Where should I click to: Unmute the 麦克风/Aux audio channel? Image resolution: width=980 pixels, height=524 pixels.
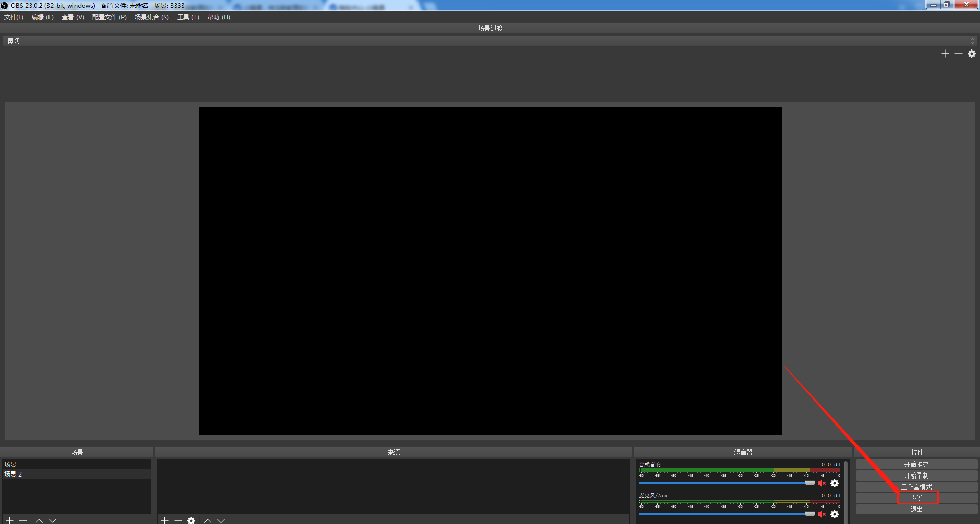821,514
